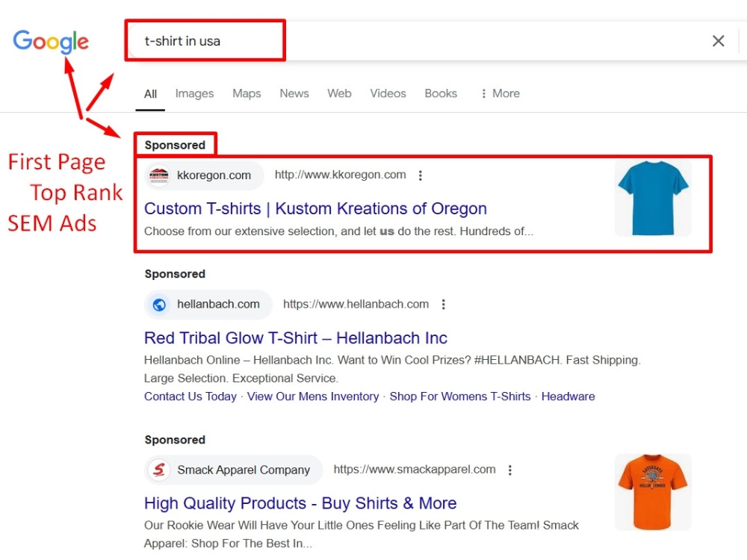This screenshot has height=560, width=747.
Task: Open three-dot menu beside smackapparel.com URL
Action: tap(509, 470)
